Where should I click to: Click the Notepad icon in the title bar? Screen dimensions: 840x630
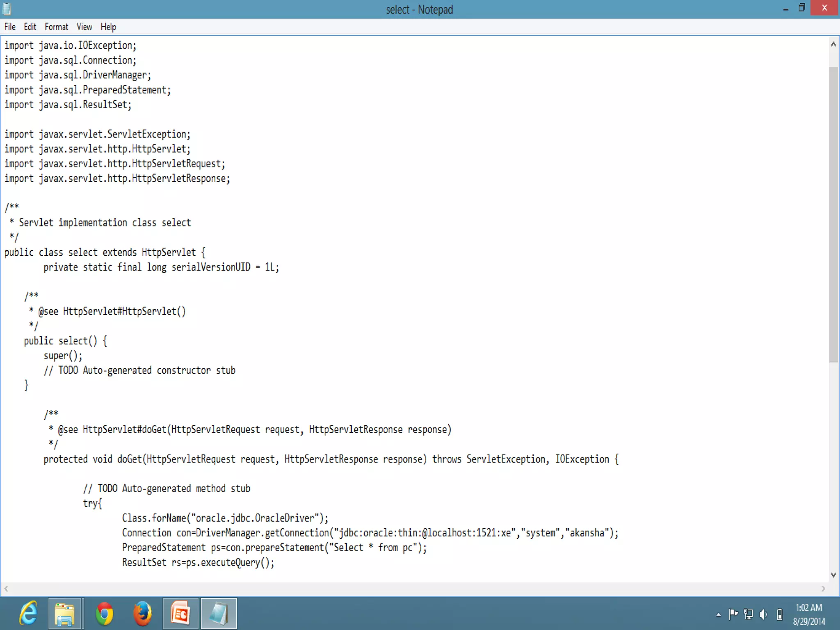click(7, 9)
